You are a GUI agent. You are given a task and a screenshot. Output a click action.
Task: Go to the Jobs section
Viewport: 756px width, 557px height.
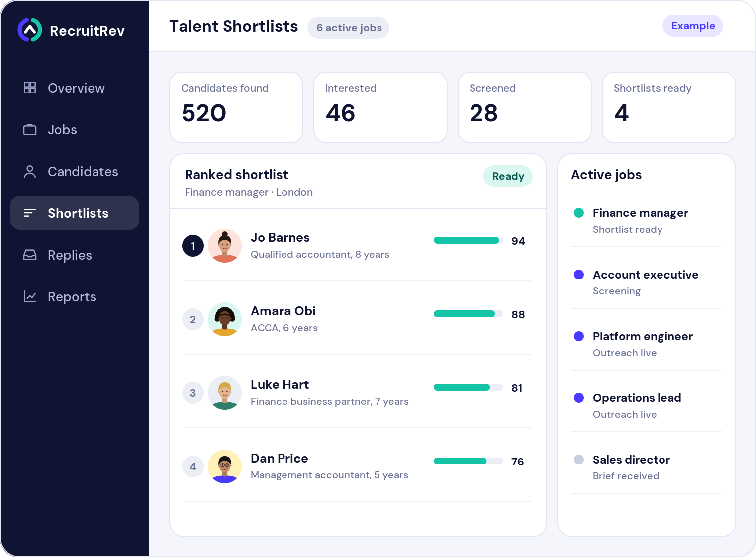[x=75, y=130]
